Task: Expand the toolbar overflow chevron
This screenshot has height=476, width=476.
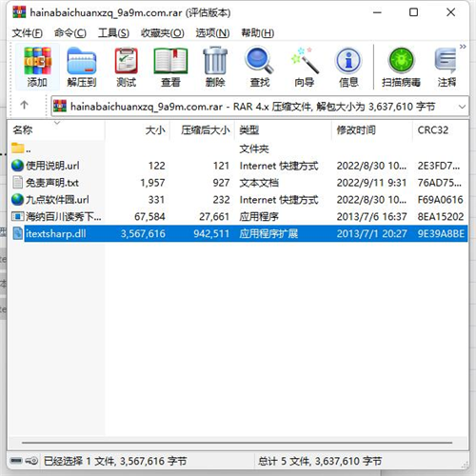Action: click(x=463, y=47)
